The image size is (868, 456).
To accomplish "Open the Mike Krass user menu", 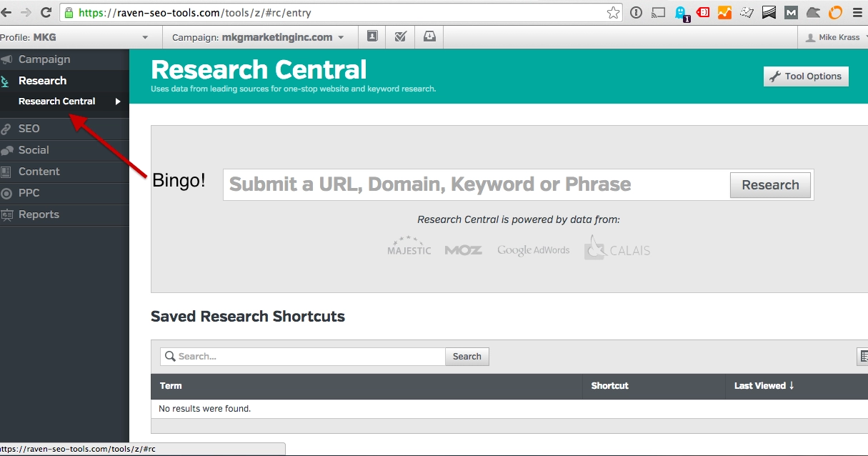I will tap(834, 37).
